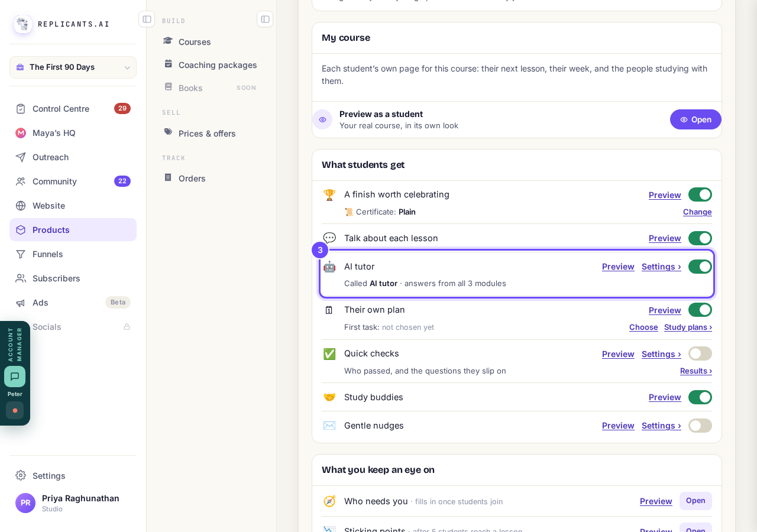
Task: Click the Courses graduation cap icon
Action: (x=169, y=41)
